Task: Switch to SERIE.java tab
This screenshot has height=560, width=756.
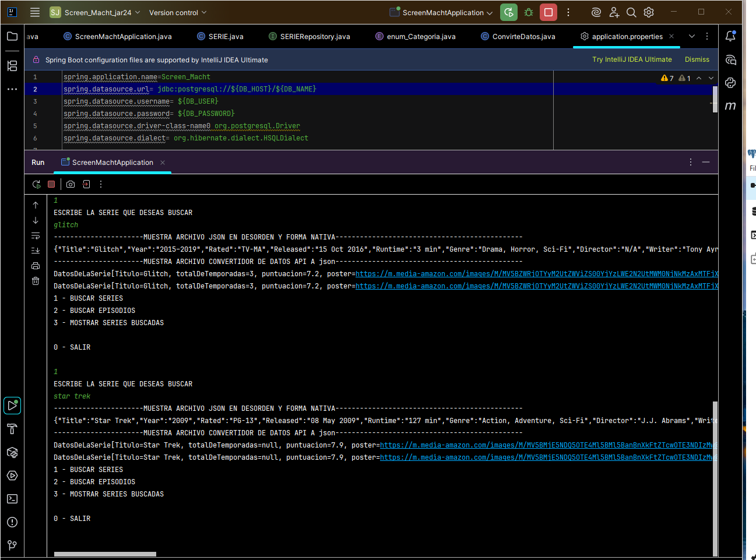Action: [220, 36]
